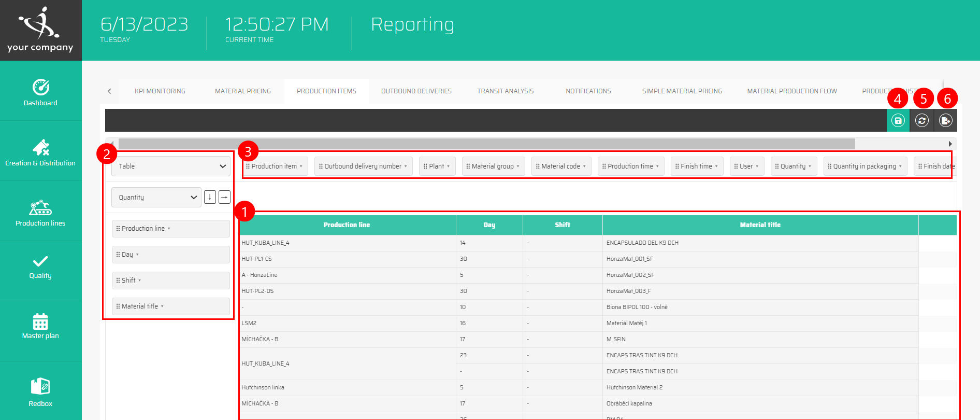
Task: Toggle vertical sort direction arrow
Action: coord(210,197)
